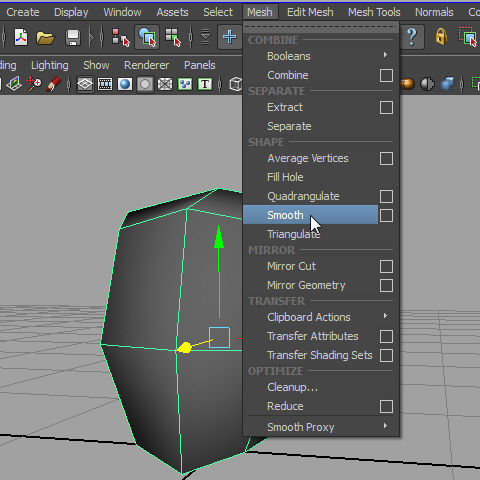
Task: Select the help question mark icon
Action: coord(412,36)
